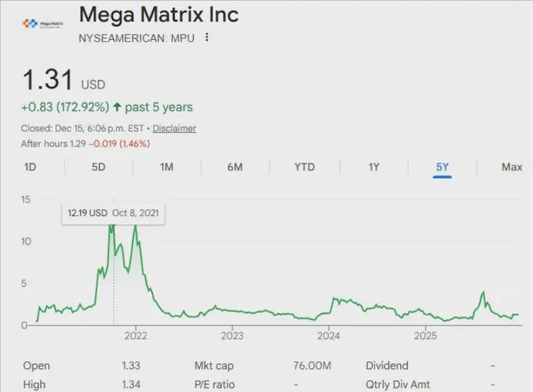533x392 pixels.
Task: Show the 1M price chart
Action: tap(167, 167)
